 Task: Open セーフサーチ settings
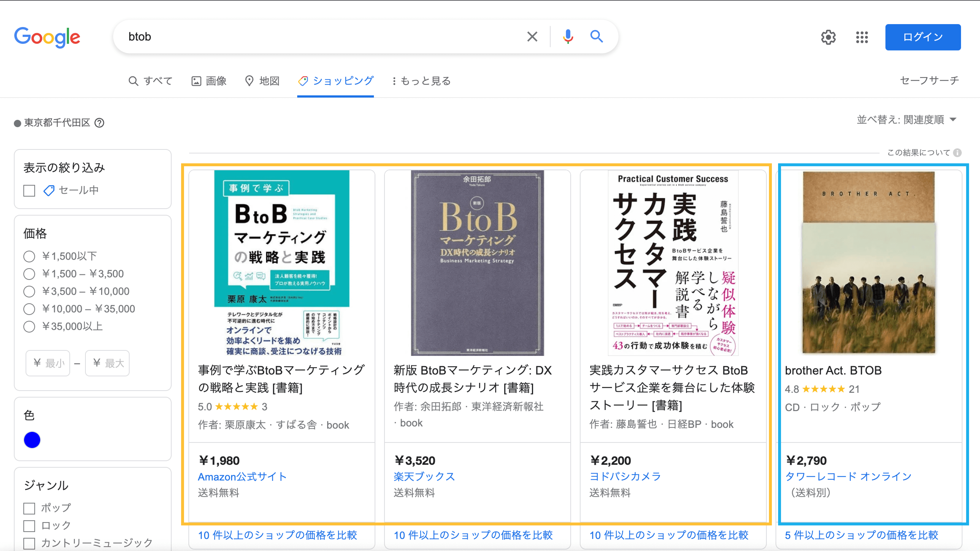click(929, 80)
